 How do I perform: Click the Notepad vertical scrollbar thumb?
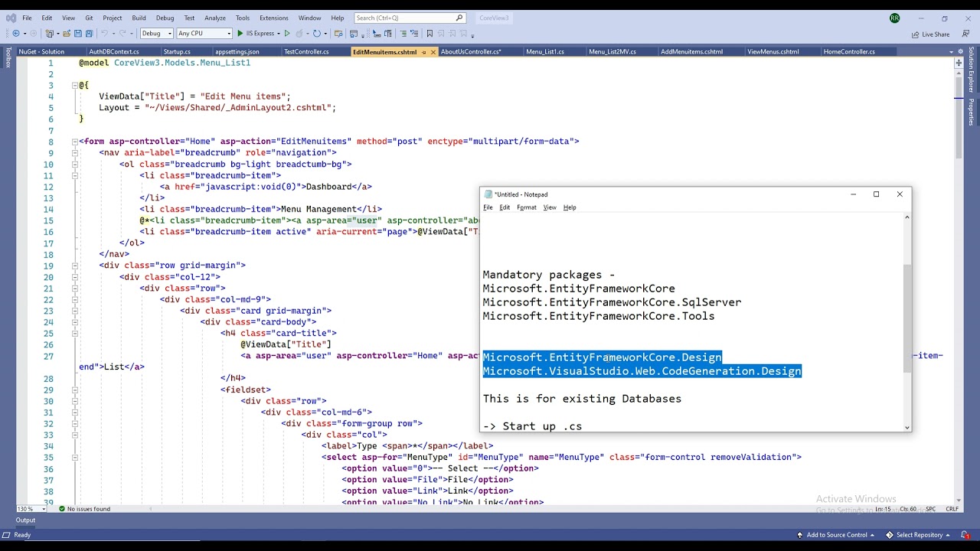point(907,318)
